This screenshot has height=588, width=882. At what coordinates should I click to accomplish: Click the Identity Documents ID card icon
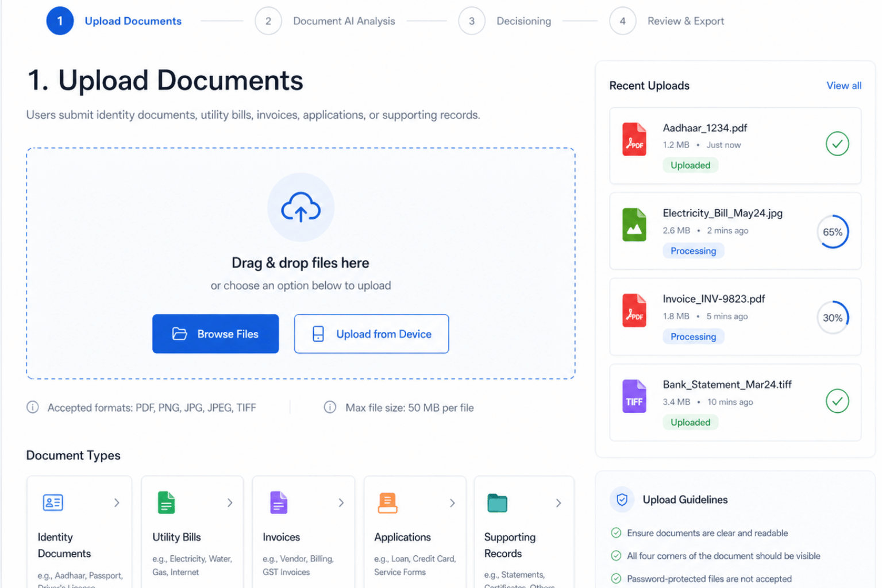coord(53,502)
